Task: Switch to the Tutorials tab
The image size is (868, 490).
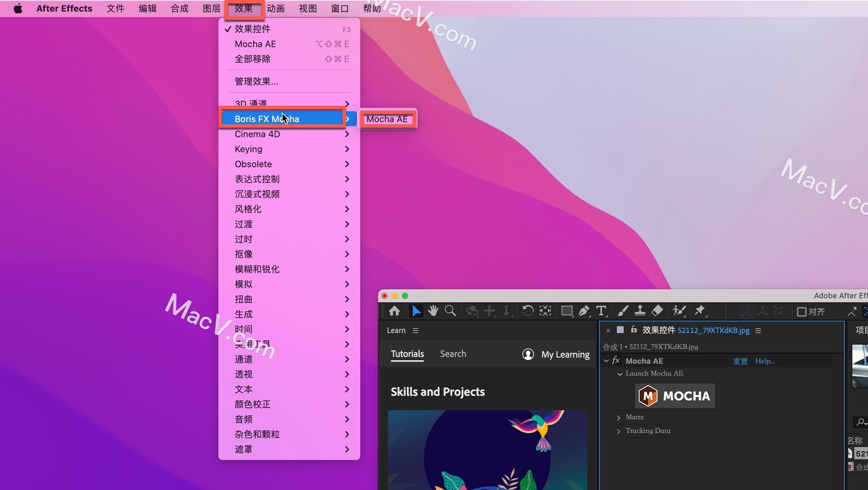Action: [407, 354]
